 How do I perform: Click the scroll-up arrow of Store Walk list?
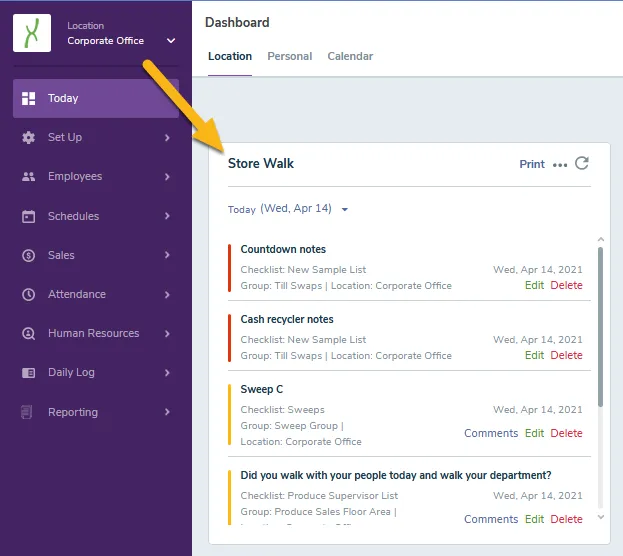click(x=601, y=239)
